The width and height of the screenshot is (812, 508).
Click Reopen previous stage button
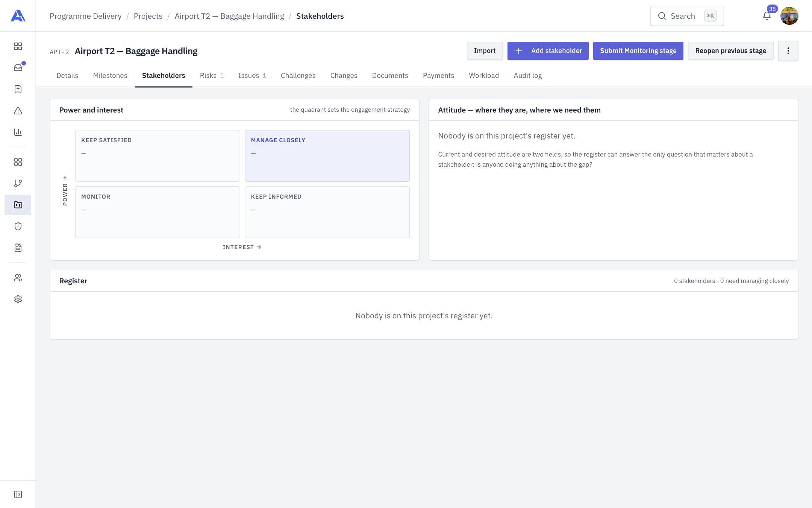(730, 51)
